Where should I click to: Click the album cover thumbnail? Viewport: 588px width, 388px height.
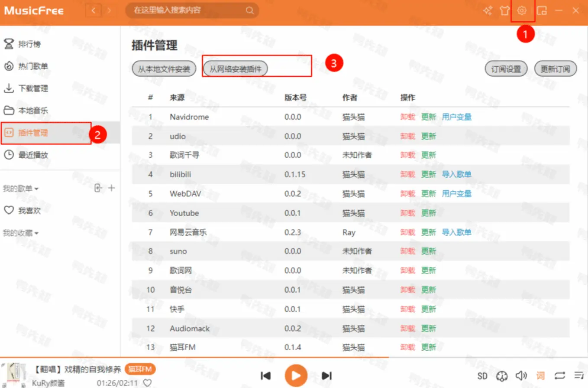coord(15,375)
